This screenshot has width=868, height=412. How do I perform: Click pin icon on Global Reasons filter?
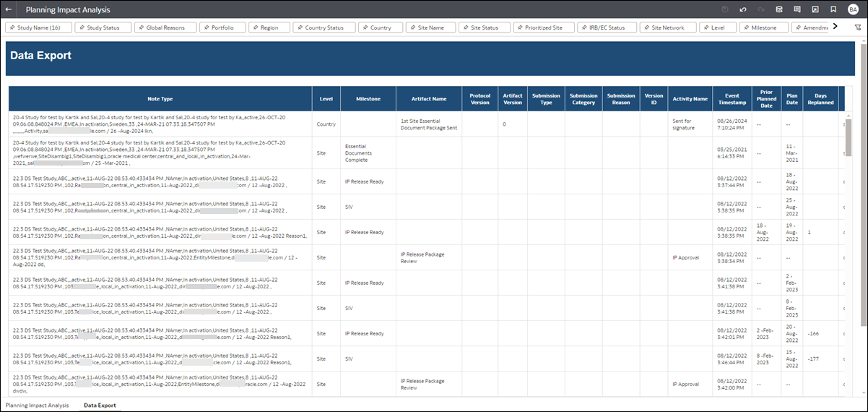click(x=142, y=27)
